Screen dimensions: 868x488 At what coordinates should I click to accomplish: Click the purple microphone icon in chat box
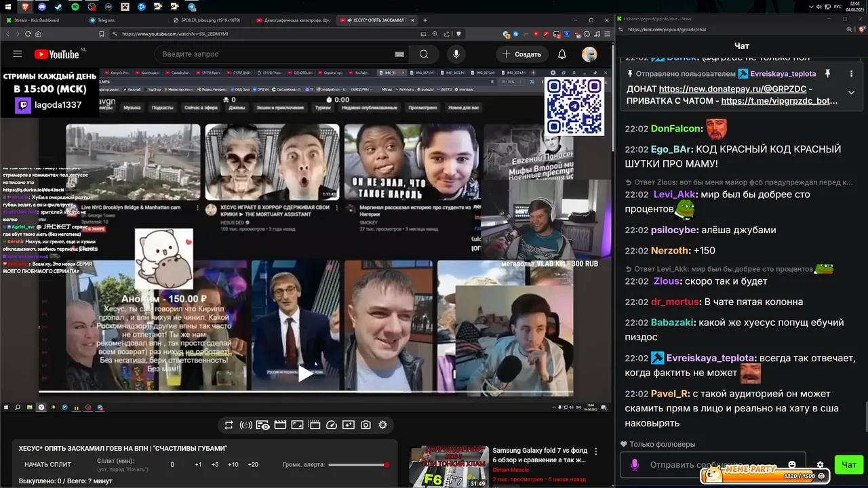coord(635,465)
